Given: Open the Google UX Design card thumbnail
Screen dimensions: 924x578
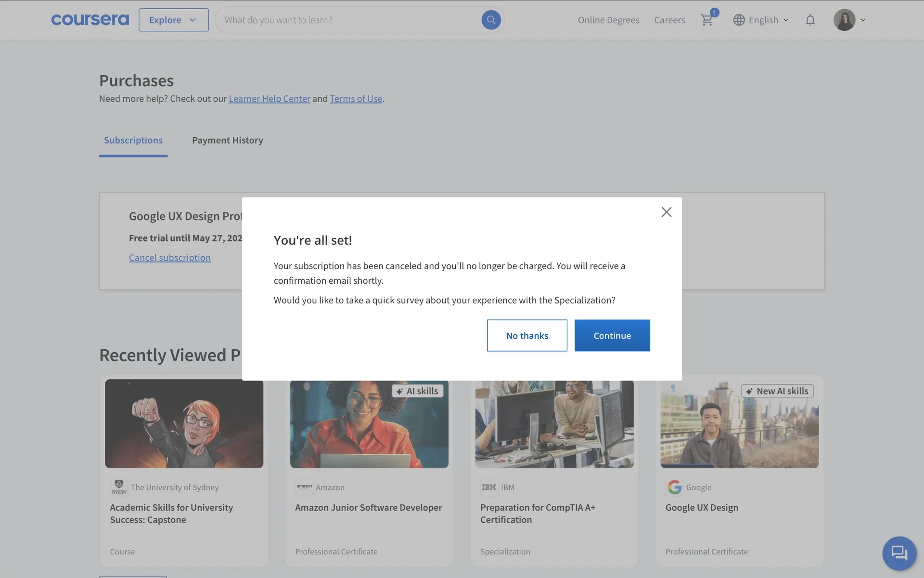Looking at the screenshot, I should [x=739, y=424].
